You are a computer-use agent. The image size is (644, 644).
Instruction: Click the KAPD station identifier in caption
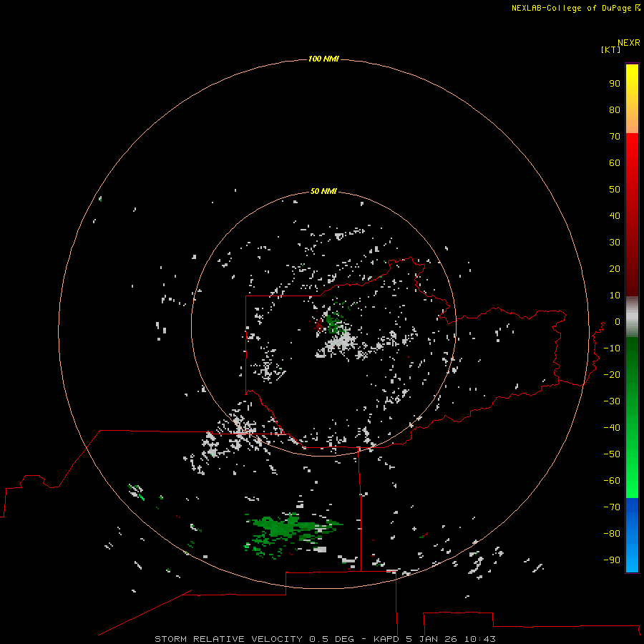[x=386, y=639]
